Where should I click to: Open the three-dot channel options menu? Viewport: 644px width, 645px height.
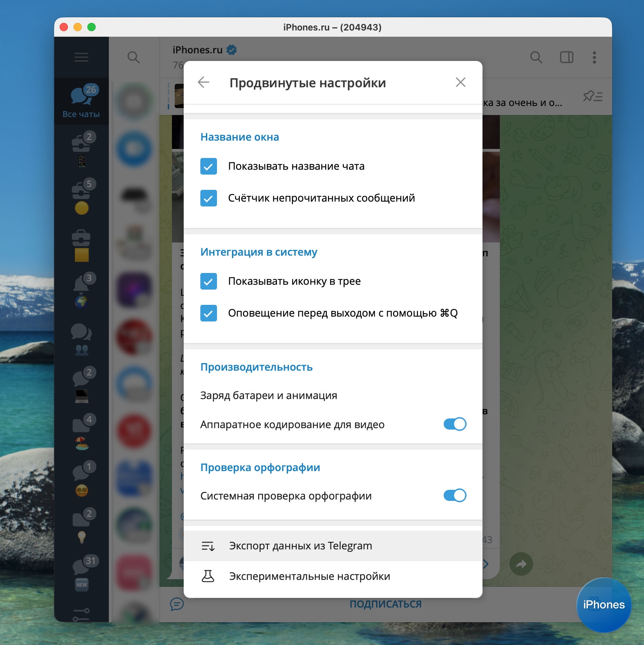[x=594, y=57]
